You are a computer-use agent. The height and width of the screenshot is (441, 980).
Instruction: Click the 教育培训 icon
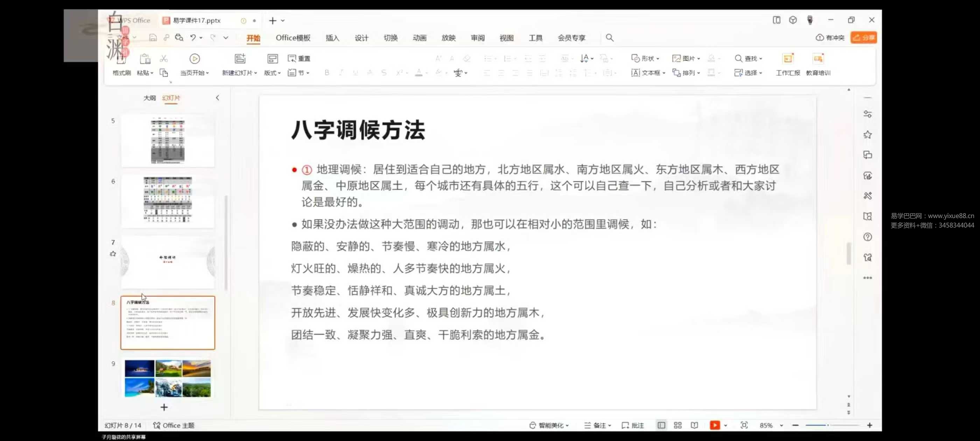[x=818, y=58]
